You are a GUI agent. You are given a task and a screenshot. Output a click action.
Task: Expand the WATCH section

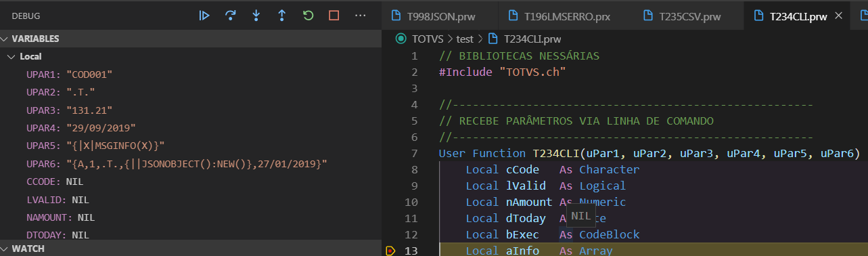click(x=191, y=249)
